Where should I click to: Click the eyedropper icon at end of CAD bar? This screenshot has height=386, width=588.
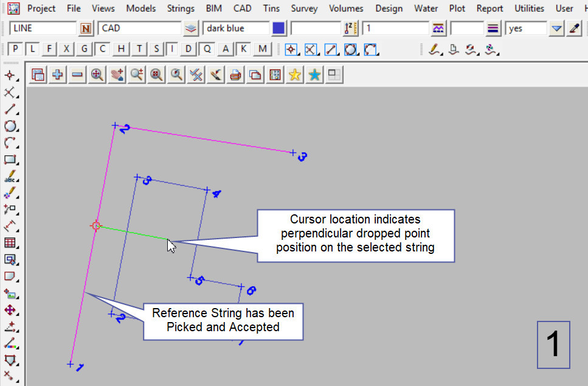coord(574,29)
